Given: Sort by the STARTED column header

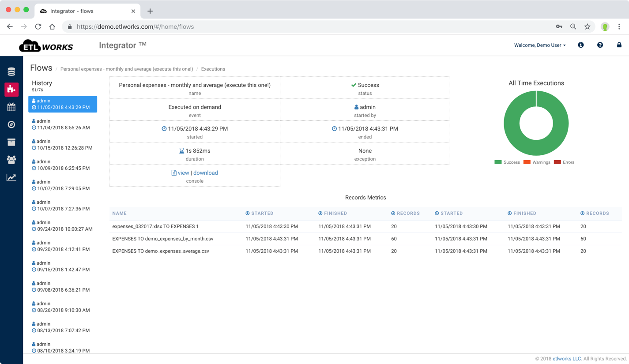Looking at the screenshot, I should pyautogui.click(x=260, y=213).
